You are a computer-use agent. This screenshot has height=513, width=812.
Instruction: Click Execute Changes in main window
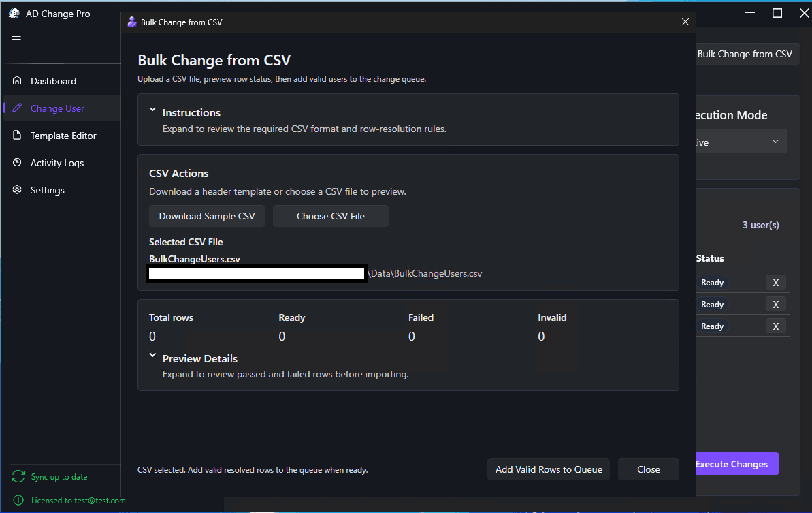737,464
